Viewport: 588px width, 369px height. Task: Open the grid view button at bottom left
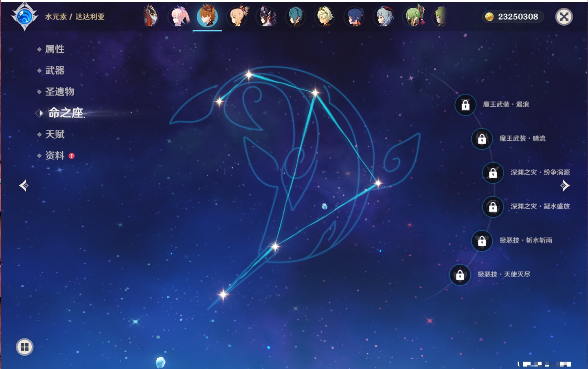pyautogui.click(x=24, y=347)
